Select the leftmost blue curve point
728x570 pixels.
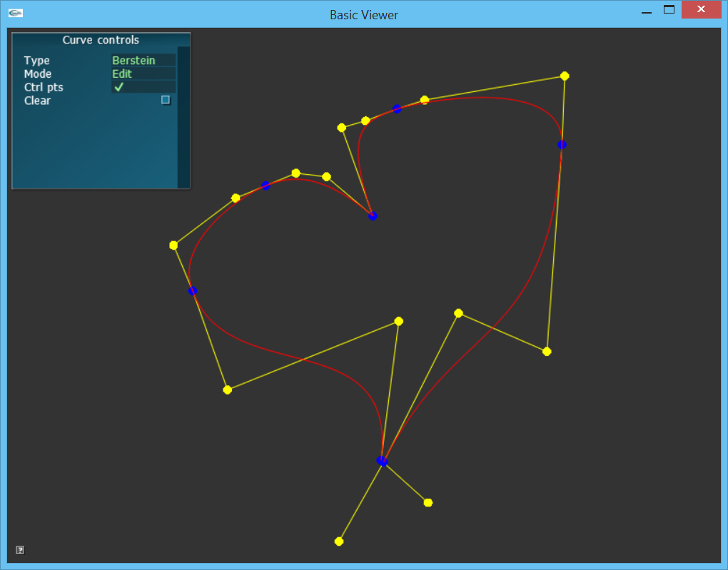click(x=193, y=291)
